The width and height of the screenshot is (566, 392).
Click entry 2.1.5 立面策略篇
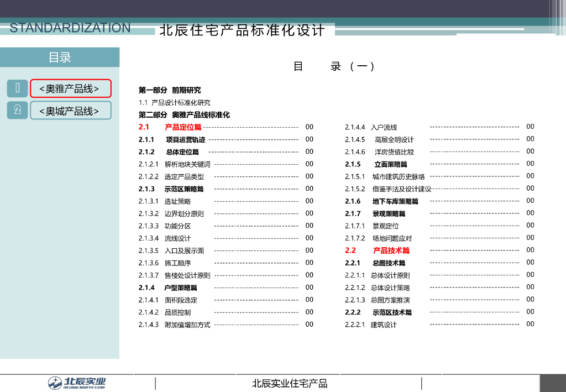coord(376,164)
